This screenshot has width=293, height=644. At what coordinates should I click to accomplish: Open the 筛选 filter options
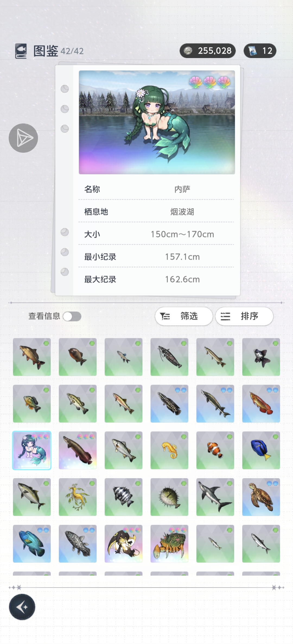tap(184, 316)
